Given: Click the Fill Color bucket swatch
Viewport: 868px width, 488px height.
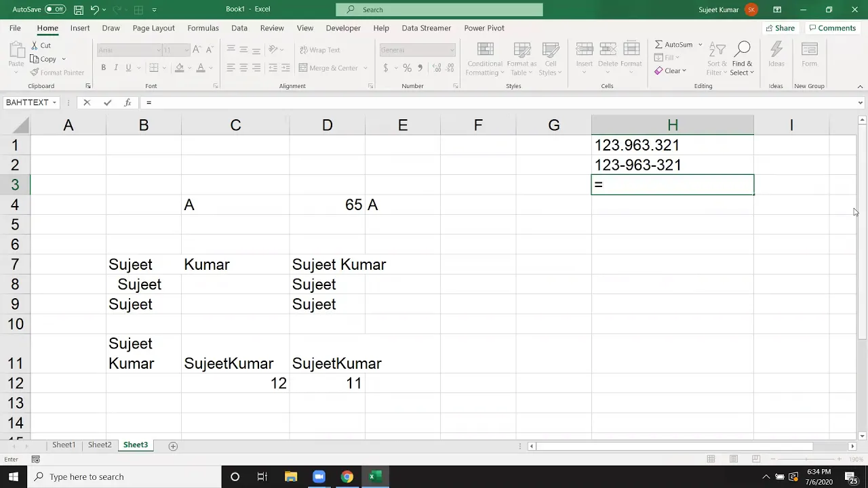Looking at the screenshot, I should pyautogui.click(x=179, y=68).
